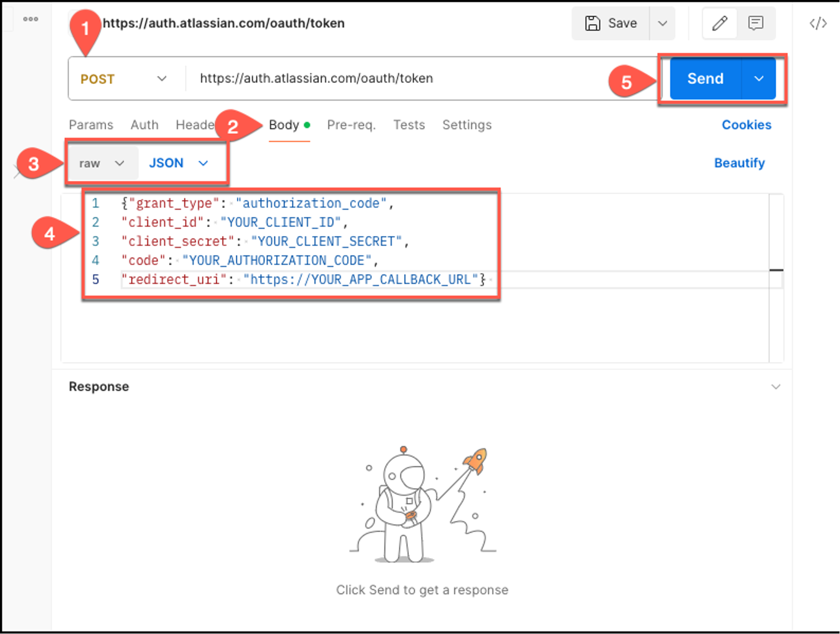Viewport: 840px width, 634px height.
Task: Open the edit pencil icon
Action: point(720,23)
